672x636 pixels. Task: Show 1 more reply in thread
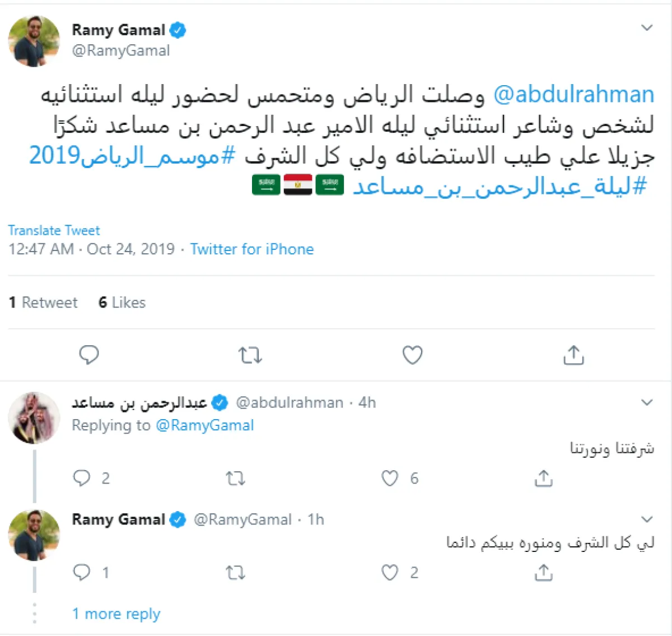(x=116, y=614)
